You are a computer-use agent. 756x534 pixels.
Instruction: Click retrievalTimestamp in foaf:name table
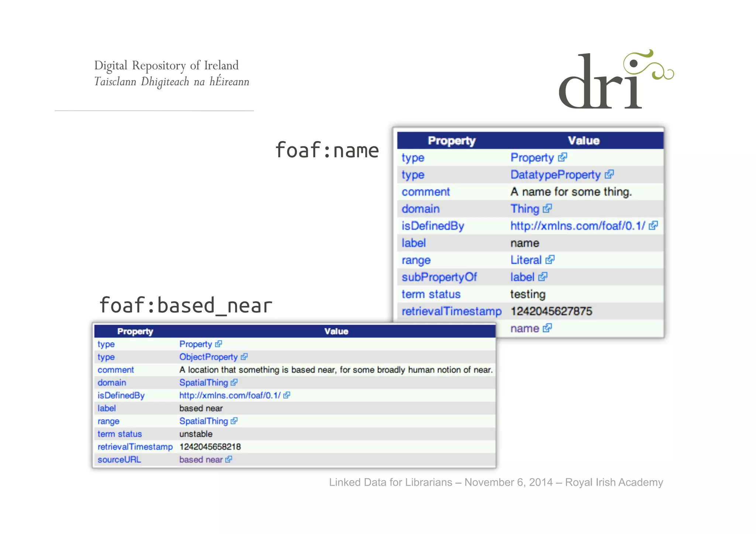tap(451, 311)
